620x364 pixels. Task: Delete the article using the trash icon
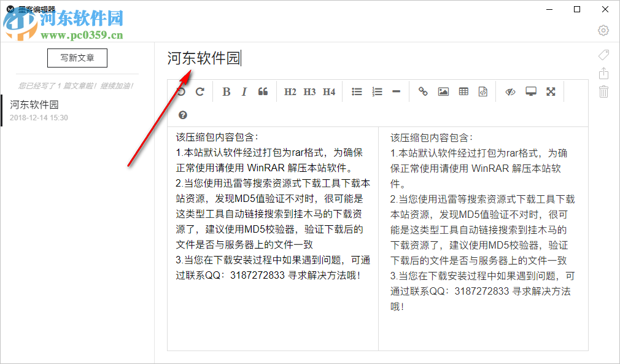coord(603,90)
